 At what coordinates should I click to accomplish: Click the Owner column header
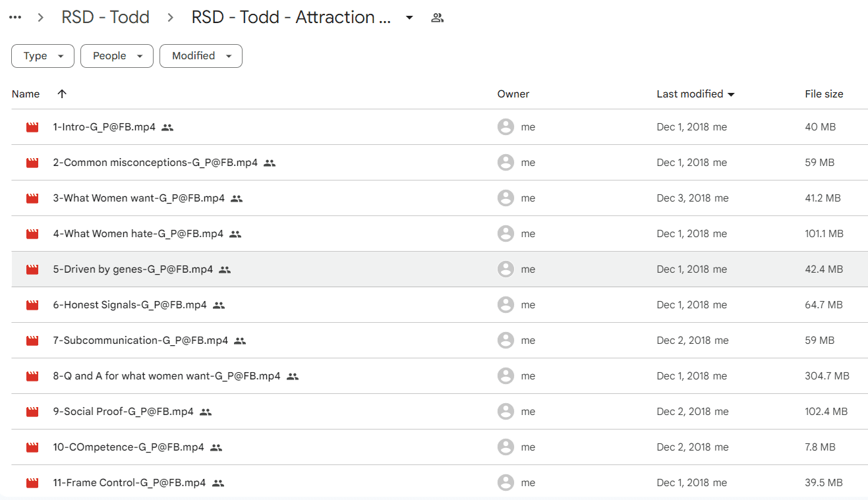pos(513,94)
